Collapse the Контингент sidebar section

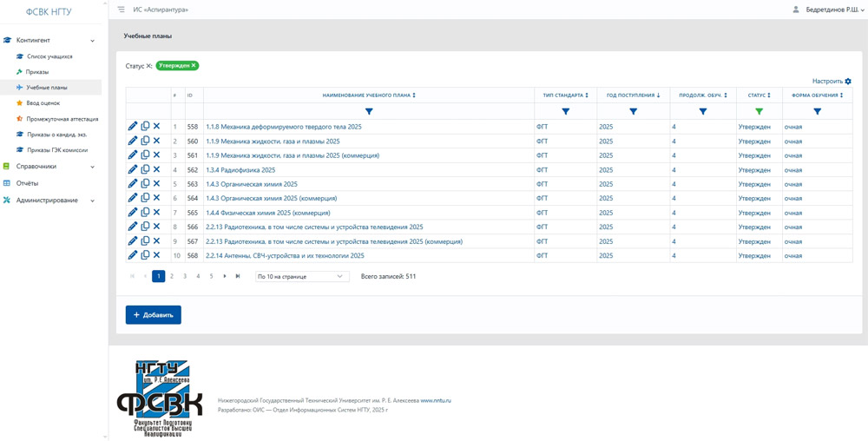tap(93, 41)
